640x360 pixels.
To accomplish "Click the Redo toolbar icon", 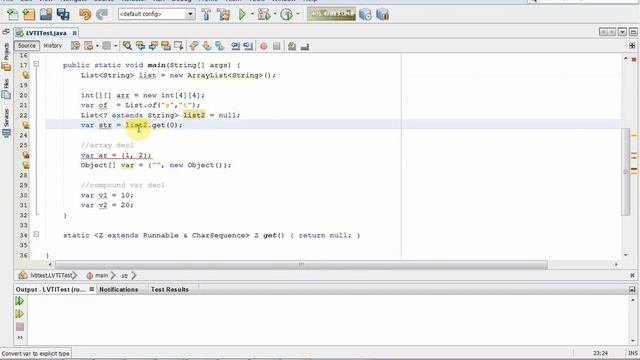I will [x=102, y=15].
